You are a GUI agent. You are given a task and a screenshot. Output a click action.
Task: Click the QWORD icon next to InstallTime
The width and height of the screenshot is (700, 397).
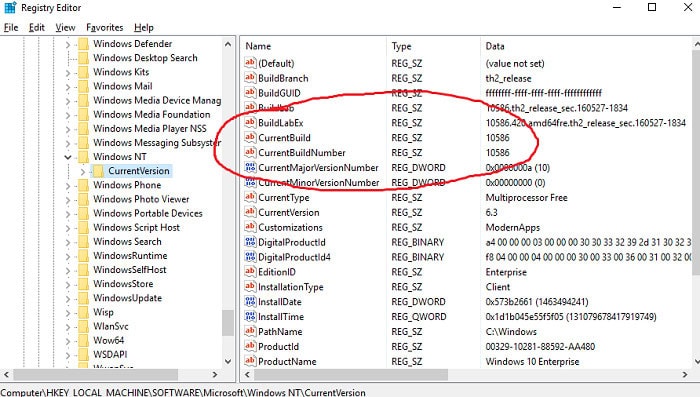[x=250, y=317]
